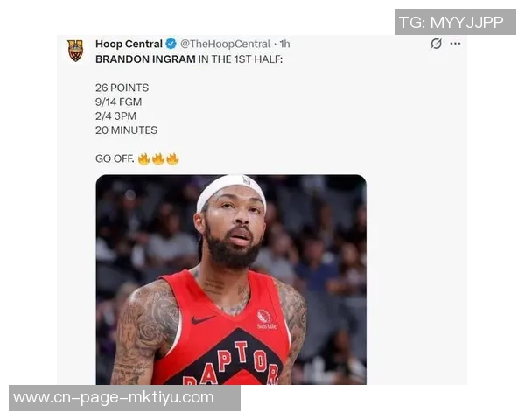Click the GO OFF text
525x420 pixels.
(x=115, y=158)
